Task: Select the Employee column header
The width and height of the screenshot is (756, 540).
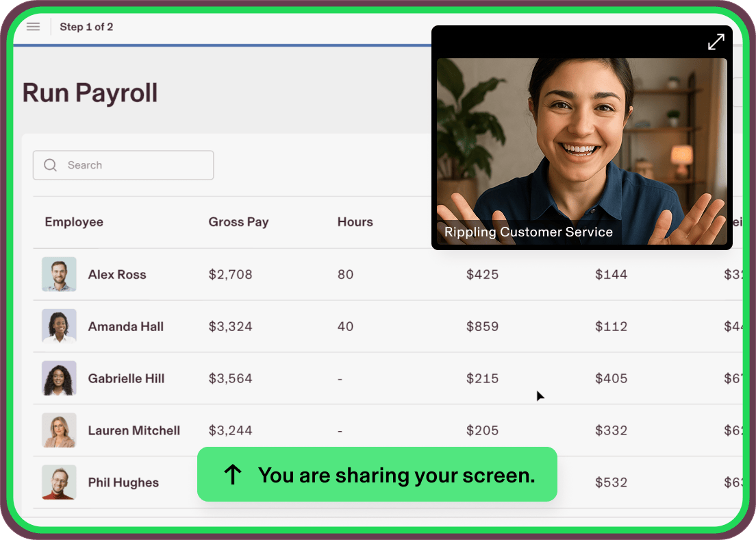Action: point(74,222)
